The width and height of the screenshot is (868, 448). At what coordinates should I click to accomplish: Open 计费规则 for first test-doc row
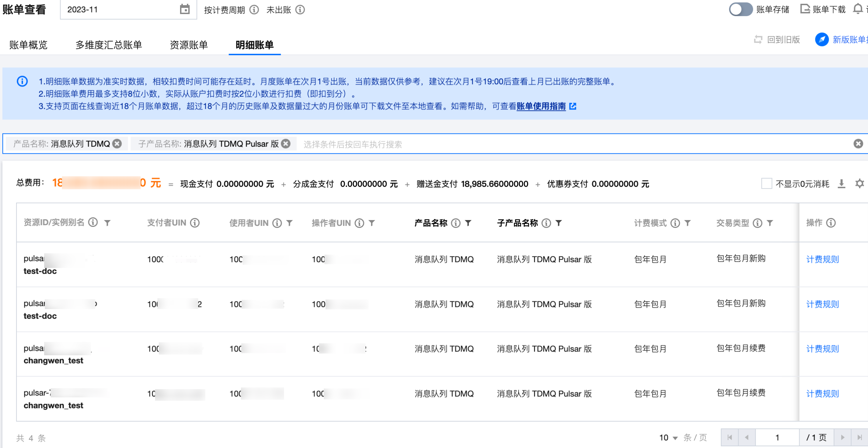click(822, 259)
